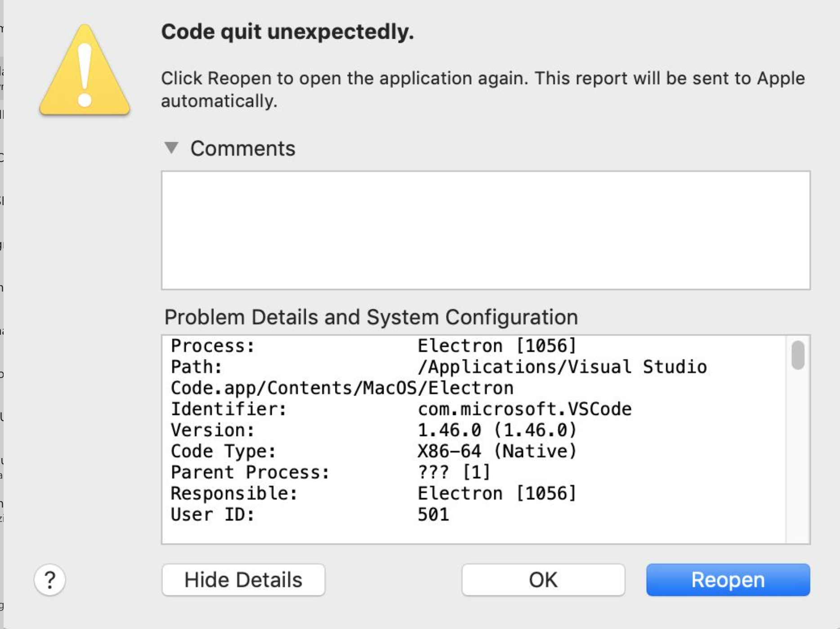Click the Comments section label
Screen dimensions: 840x629
[x=244, y=148]
